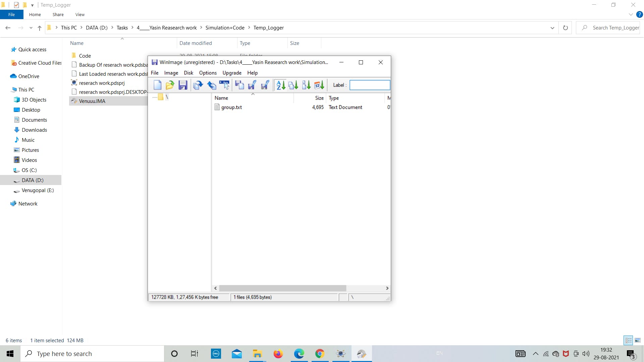Click the Refresh button in Explorer
This screenshot has width=644, height=362.
566,28
